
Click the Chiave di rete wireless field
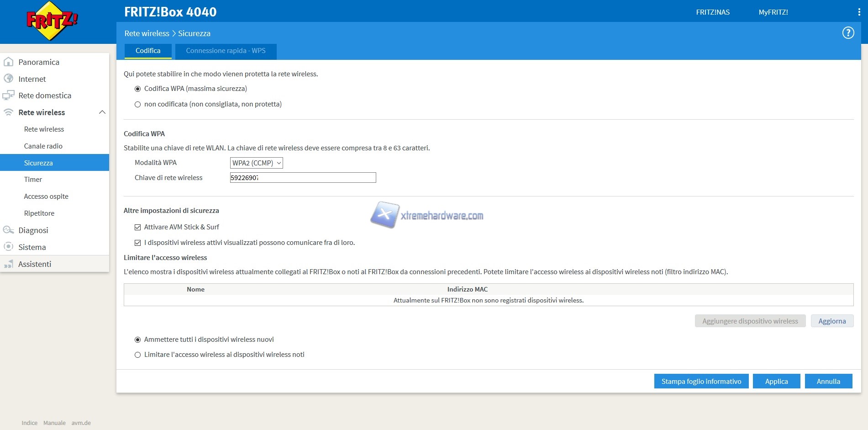(303, 178)
